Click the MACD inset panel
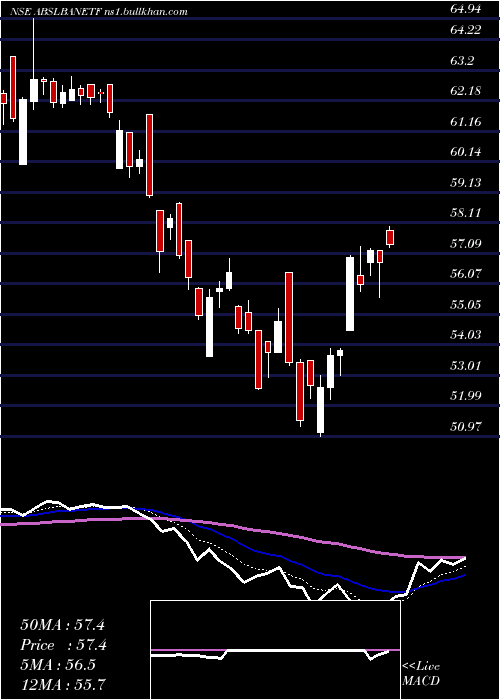The width and height of the screenshot is (500, 700). pos(275,650)
